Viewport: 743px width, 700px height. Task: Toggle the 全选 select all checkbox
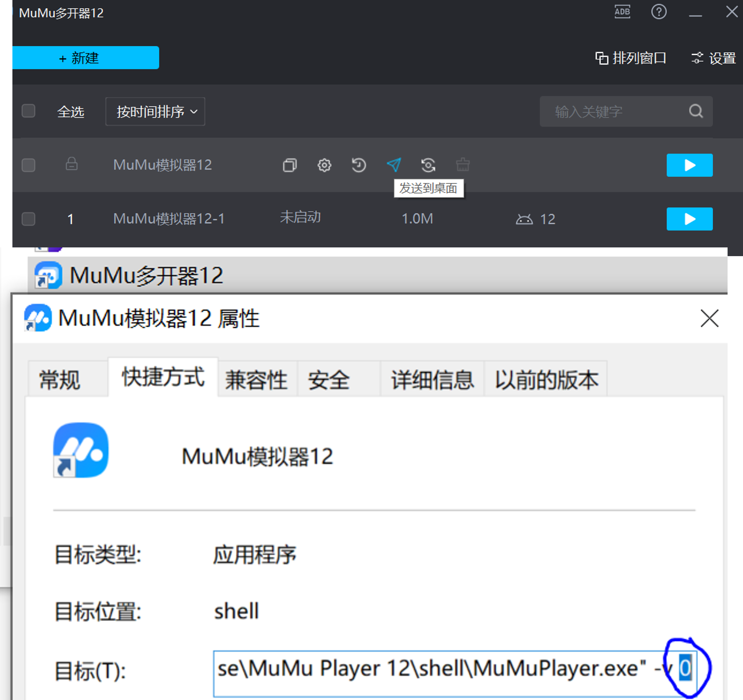point(29,111)
